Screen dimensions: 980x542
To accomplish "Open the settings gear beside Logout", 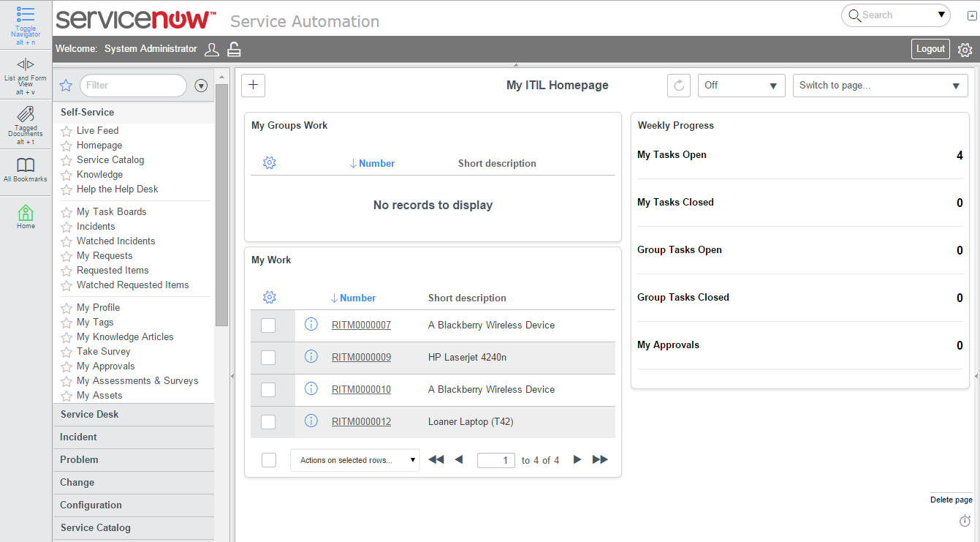I will (965, 50).
